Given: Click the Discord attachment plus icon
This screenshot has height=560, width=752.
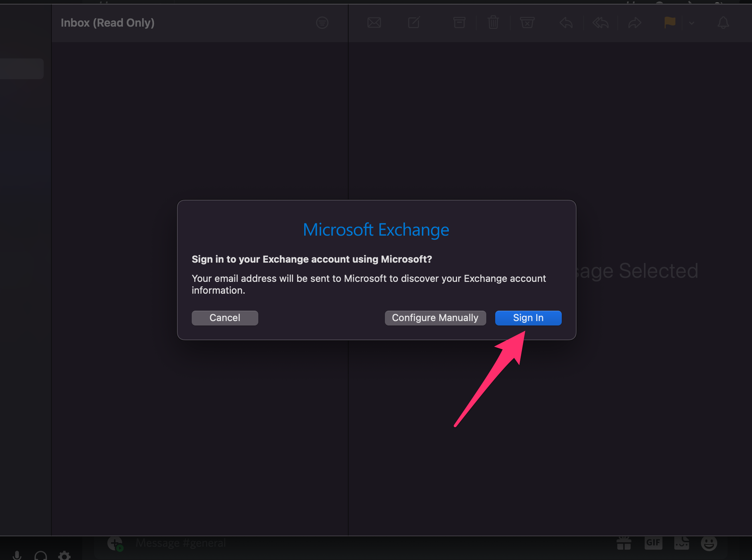Looking at the screenshot, I should click(115, 544).
